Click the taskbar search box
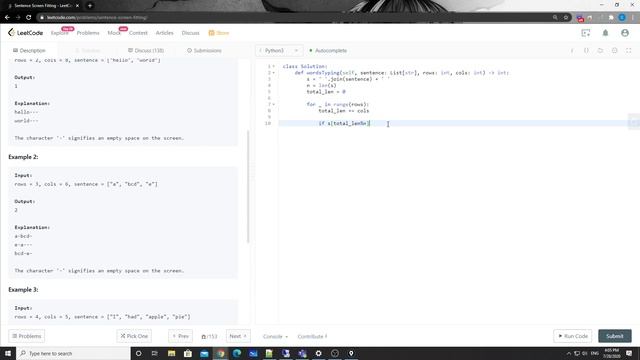Viewport: 640px width, 360px height. click(73, 353)
